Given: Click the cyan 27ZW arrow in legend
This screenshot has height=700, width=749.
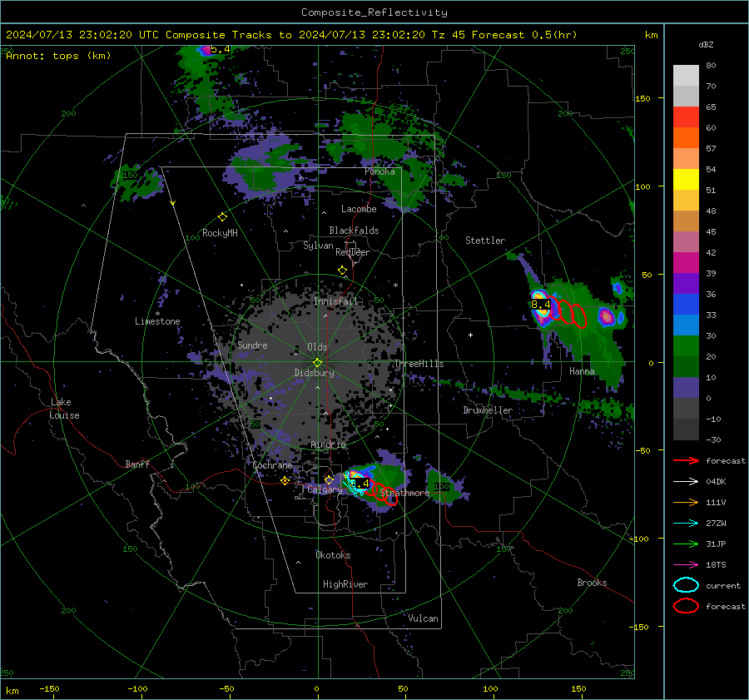Looking at the screenshot, I should click(x=686, y=524).
